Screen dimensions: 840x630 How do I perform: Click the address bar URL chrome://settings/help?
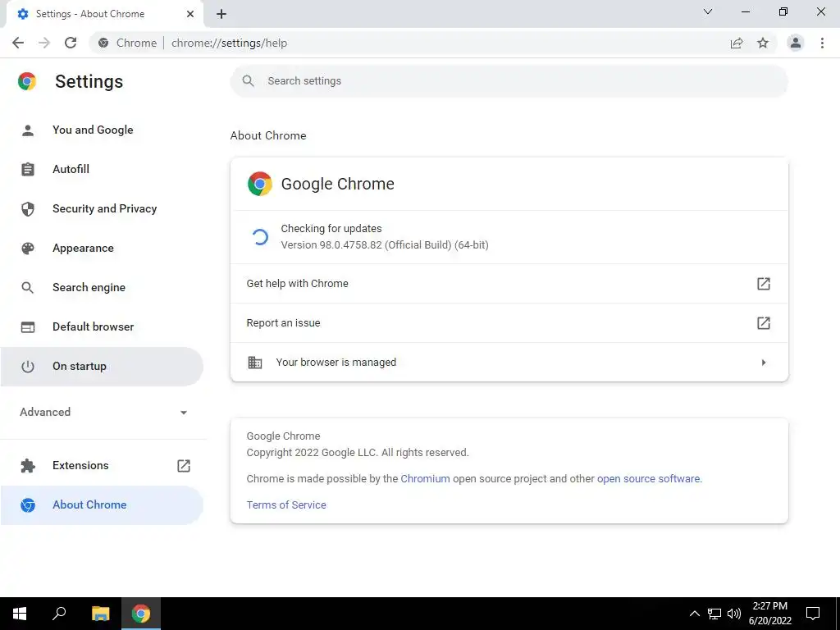230,43
